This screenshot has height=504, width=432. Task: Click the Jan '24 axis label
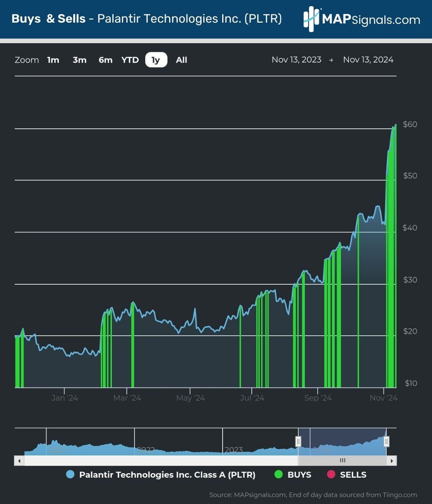point(65,398)
